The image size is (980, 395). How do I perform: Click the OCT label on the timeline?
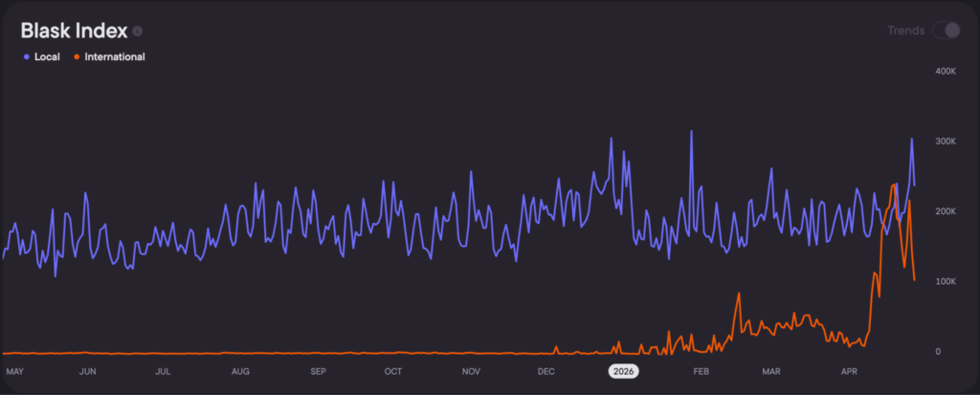[x=393, y=371]
